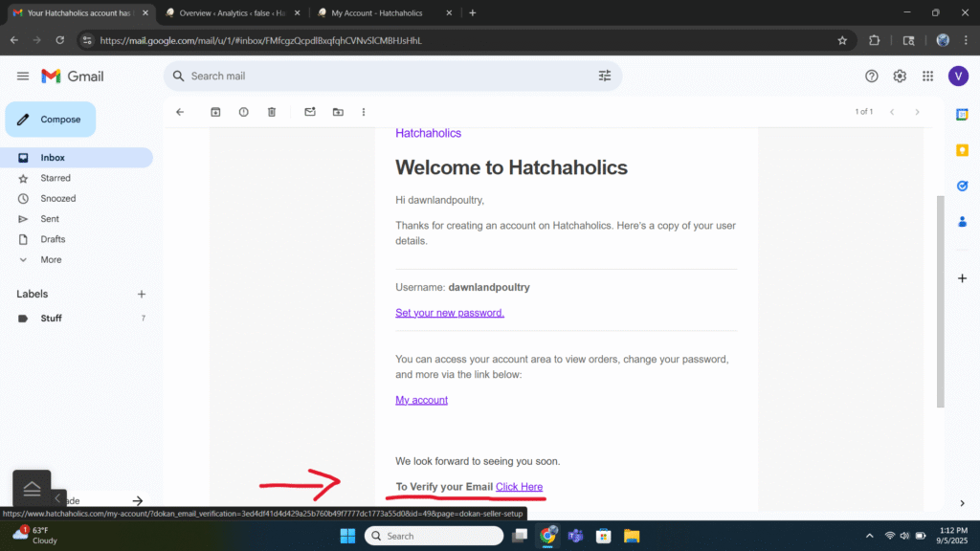The width and height of the screenshot is (980, 551).
Task: Open Google Keep side panel
Action: [x=963, y=150]
